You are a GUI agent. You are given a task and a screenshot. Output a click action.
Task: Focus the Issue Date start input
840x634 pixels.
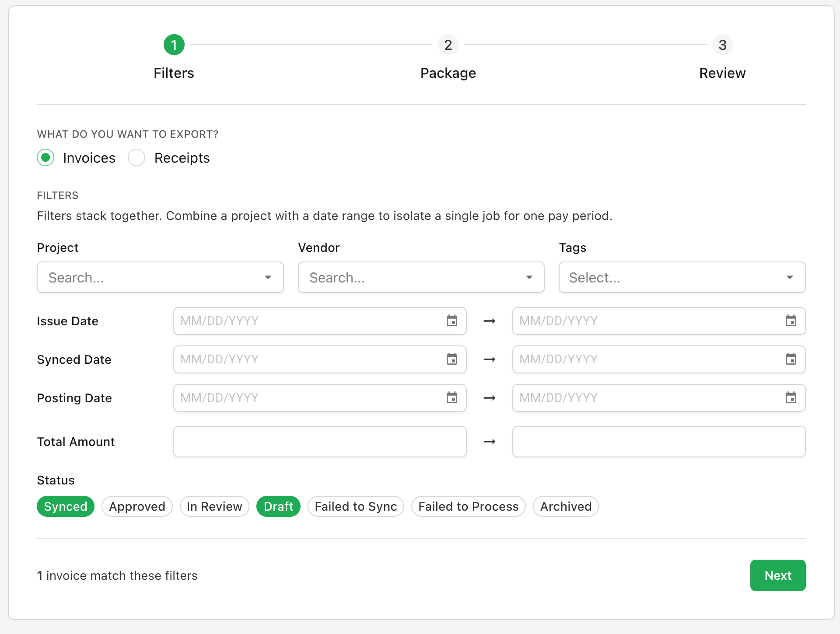[x=320, y=320]
